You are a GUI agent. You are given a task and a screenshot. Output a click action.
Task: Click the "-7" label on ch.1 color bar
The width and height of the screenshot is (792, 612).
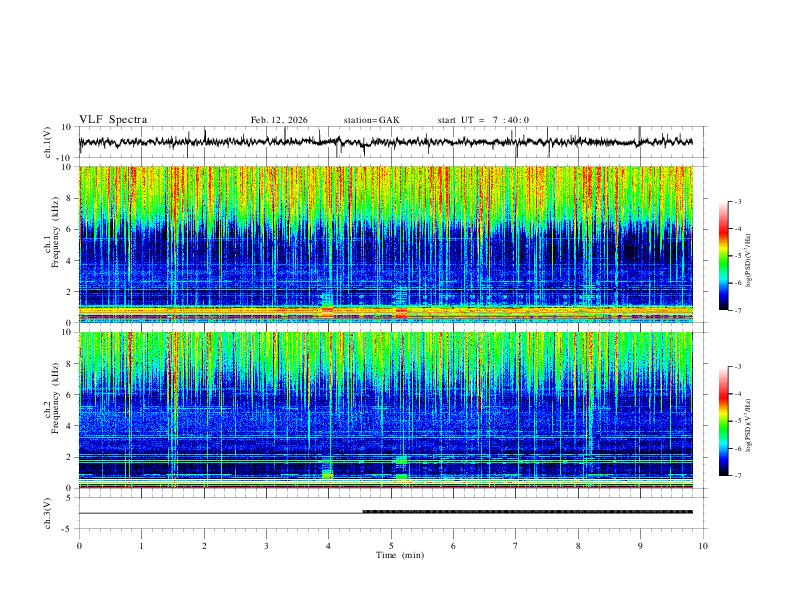[738, 310]
